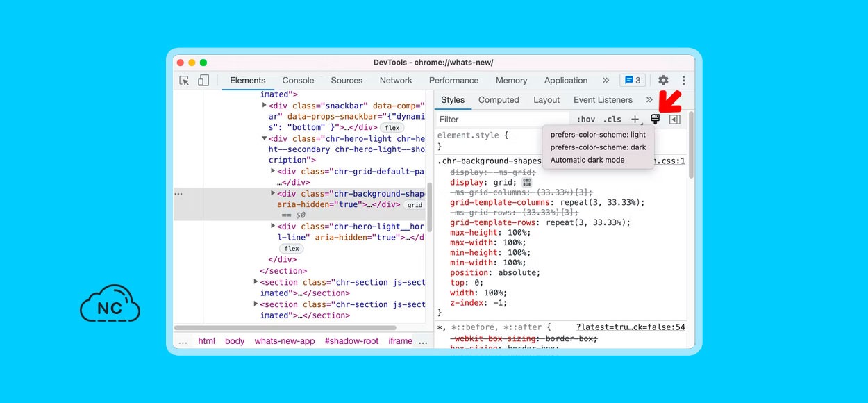868x403 pixels.
Task: Expand left breadcrumb ellipsis before html
Action: click(x=183, y=341)
